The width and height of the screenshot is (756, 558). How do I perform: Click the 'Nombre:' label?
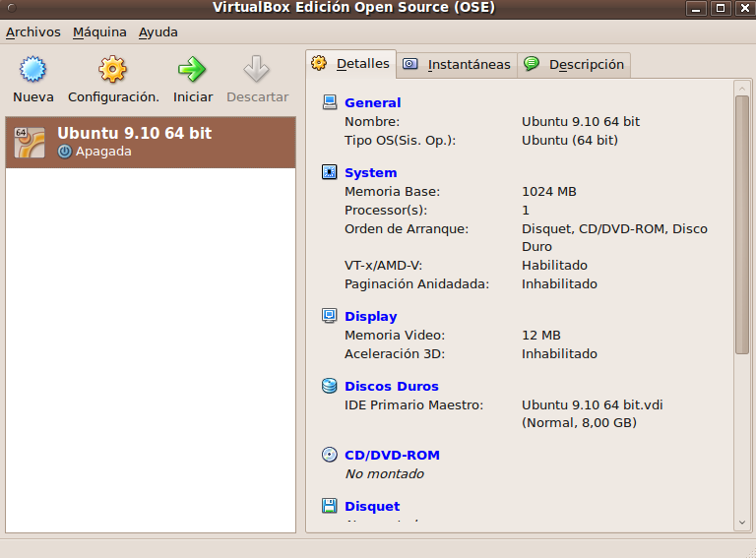372,121
